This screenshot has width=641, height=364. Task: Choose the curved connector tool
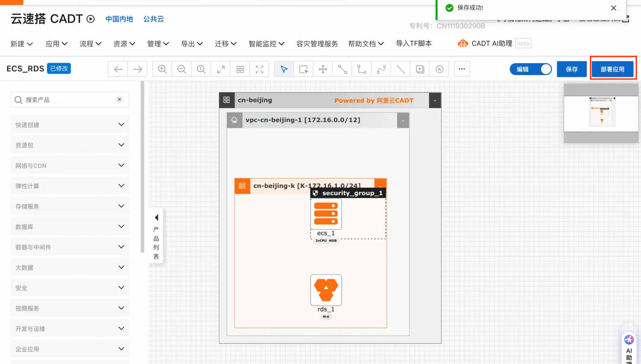point(381,69)
